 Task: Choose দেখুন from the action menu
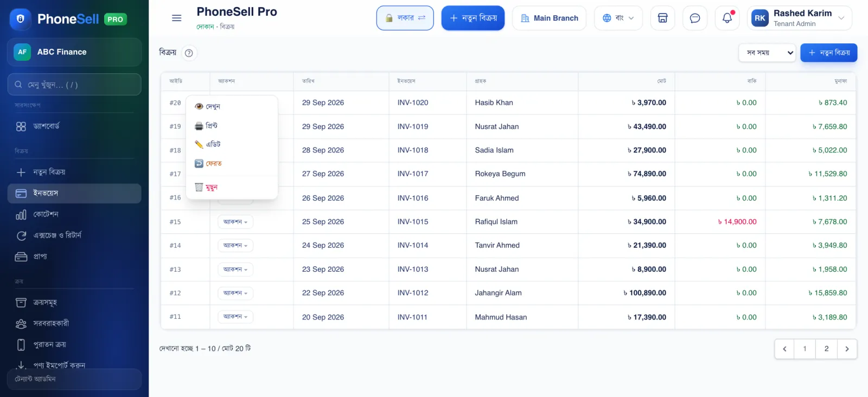(x=232, y=106)
